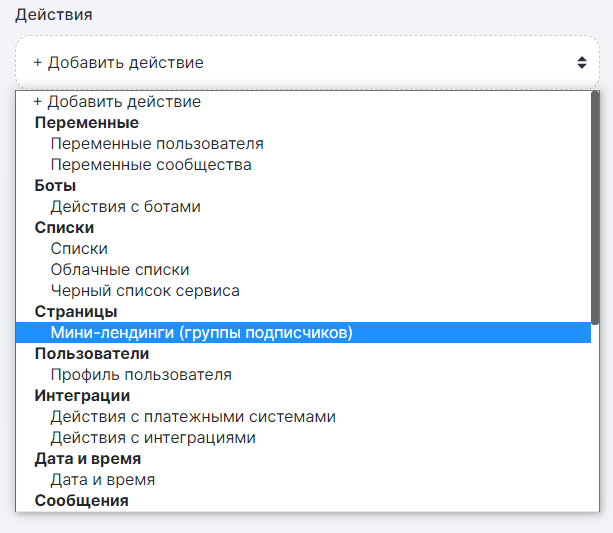
Task: Pick 'Действия с ботами' option
Action: pyautogui.click(x=126, y=207)
